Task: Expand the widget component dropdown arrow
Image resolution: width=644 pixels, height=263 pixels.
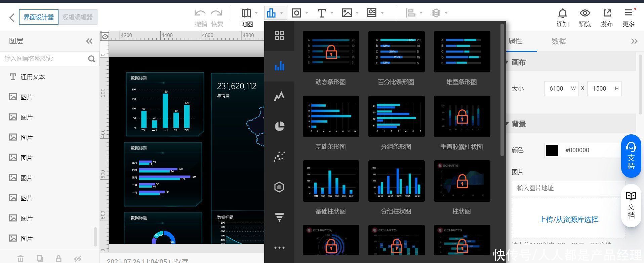Action: pos(307,13)
